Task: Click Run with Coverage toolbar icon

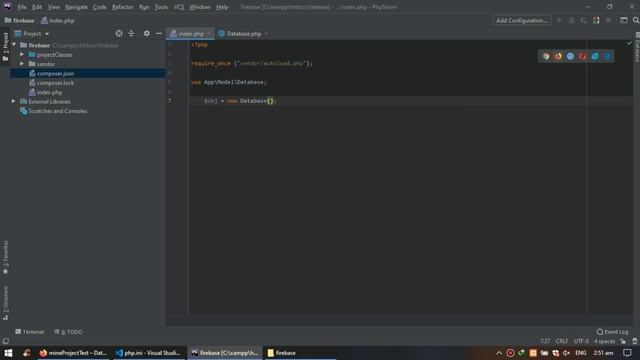Action: [x=584, y=20]
